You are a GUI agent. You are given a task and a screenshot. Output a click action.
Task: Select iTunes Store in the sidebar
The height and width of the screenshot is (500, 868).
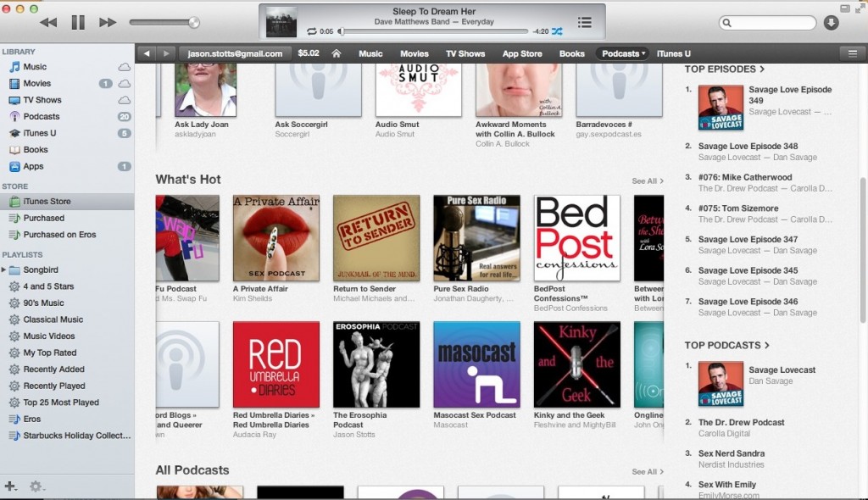pos(67,202)
